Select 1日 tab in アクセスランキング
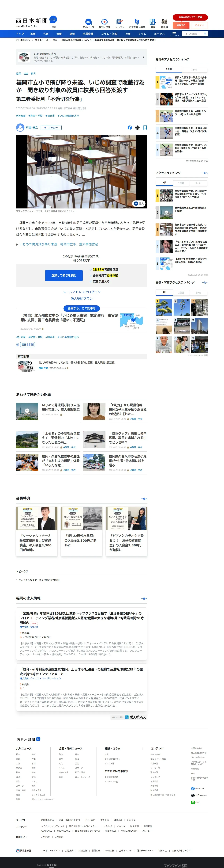 point(164,183)
